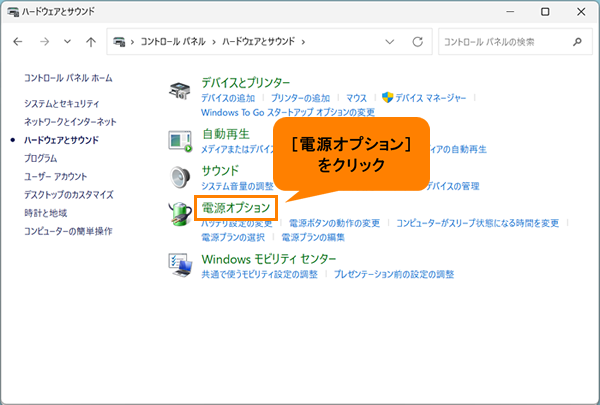Click システム音量の調整 link
600x405 pixels.
point(237,186)
